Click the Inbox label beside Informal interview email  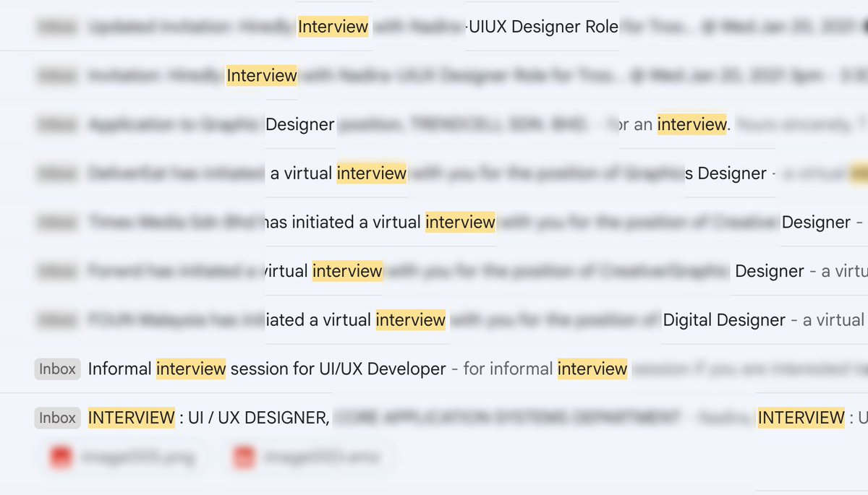coord(56,369)
